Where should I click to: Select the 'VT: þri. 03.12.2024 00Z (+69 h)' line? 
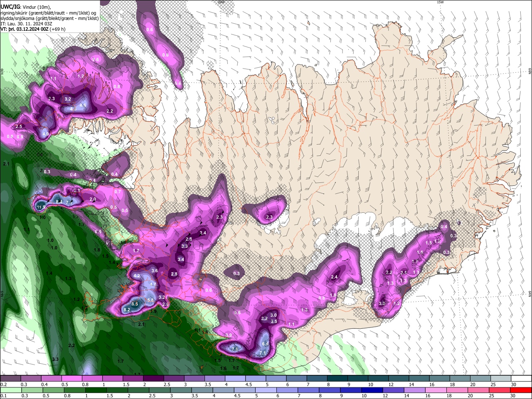pos(33,29)
